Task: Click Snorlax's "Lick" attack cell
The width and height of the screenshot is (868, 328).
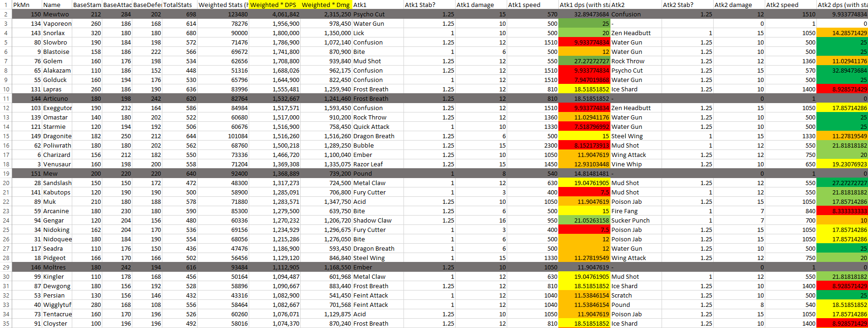Action: pyautogui.click(x=378, y=33)
